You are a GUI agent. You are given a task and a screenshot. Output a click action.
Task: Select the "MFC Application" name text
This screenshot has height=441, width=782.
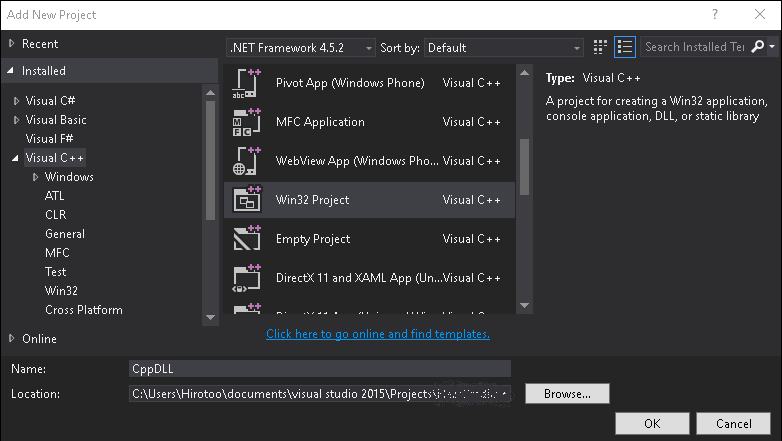320,122
